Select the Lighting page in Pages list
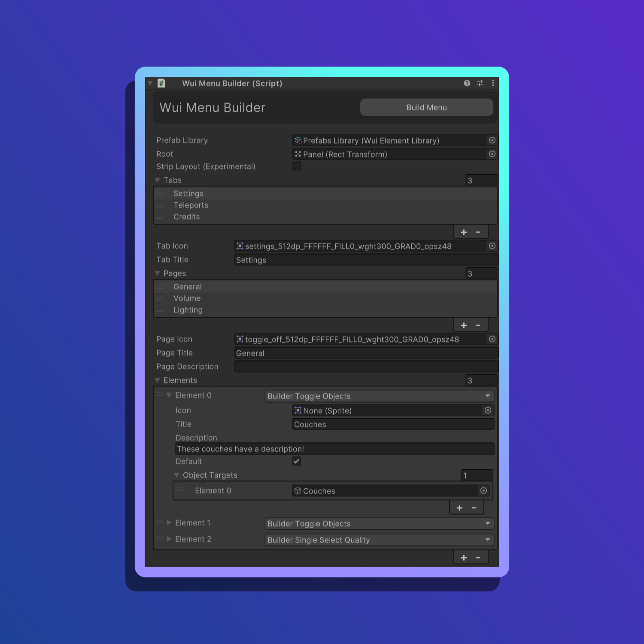 point(188,310)
